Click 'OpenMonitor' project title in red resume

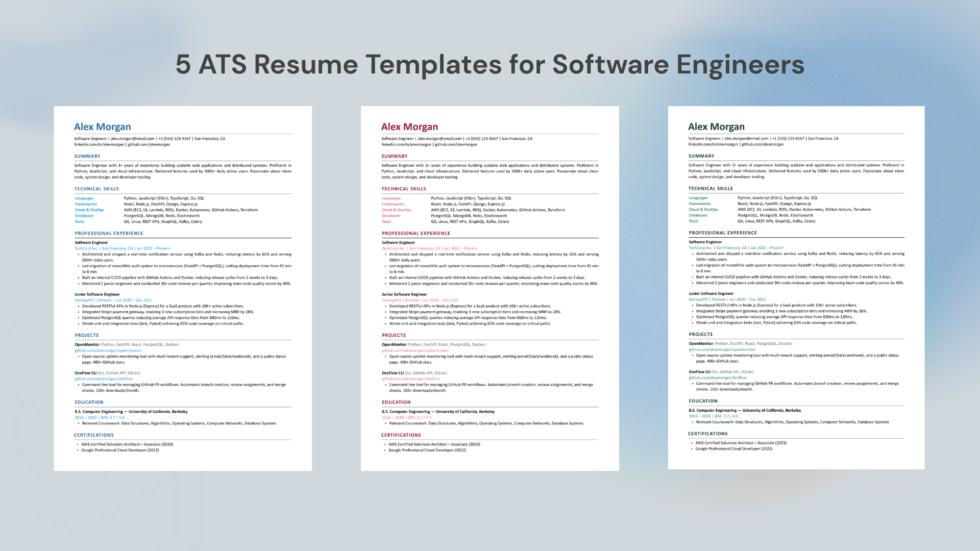click(394, 344)
